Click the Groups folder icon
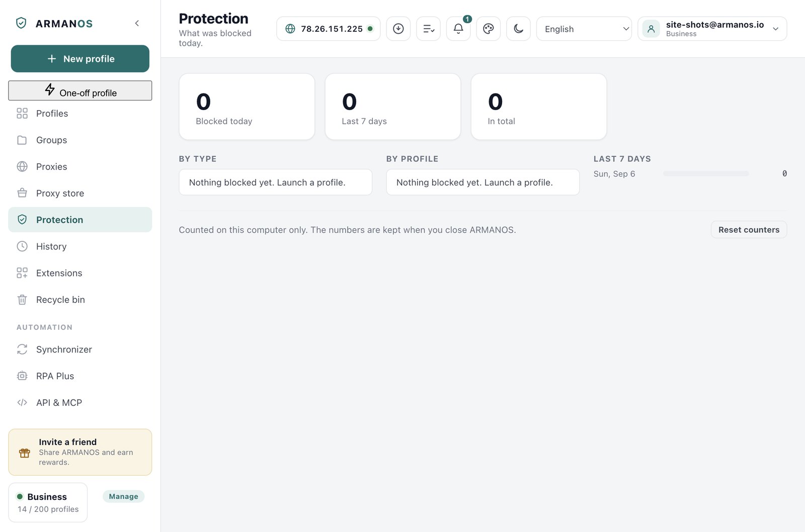The width and height of the screenshot is (805, 532). (22, 140)
